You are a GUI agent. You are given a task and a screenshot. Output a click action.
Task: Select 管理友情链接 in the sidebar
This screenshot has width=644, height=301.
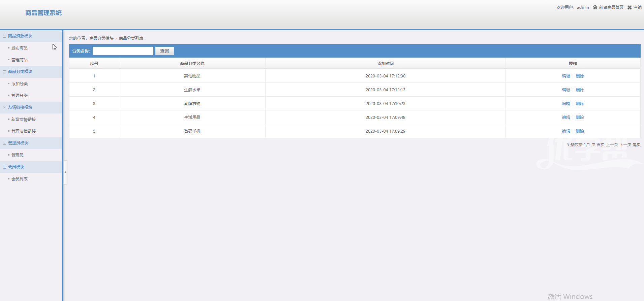pos(24,131)
